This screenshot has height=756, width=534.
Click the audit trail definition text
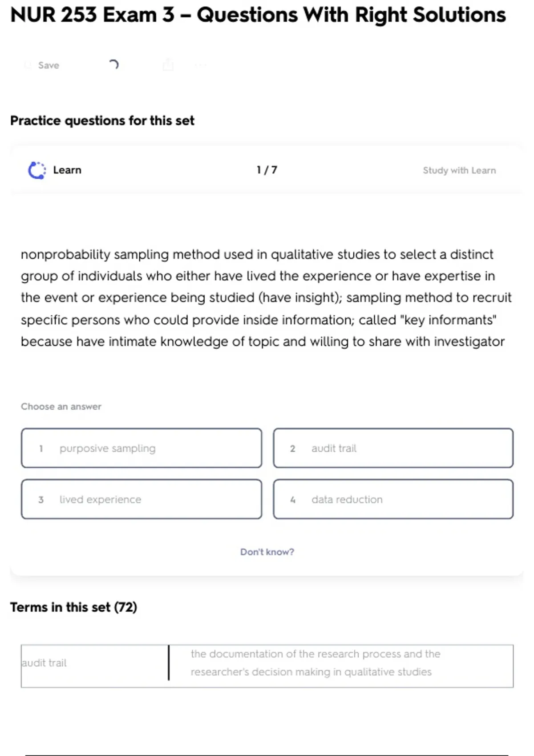(315, 663)
